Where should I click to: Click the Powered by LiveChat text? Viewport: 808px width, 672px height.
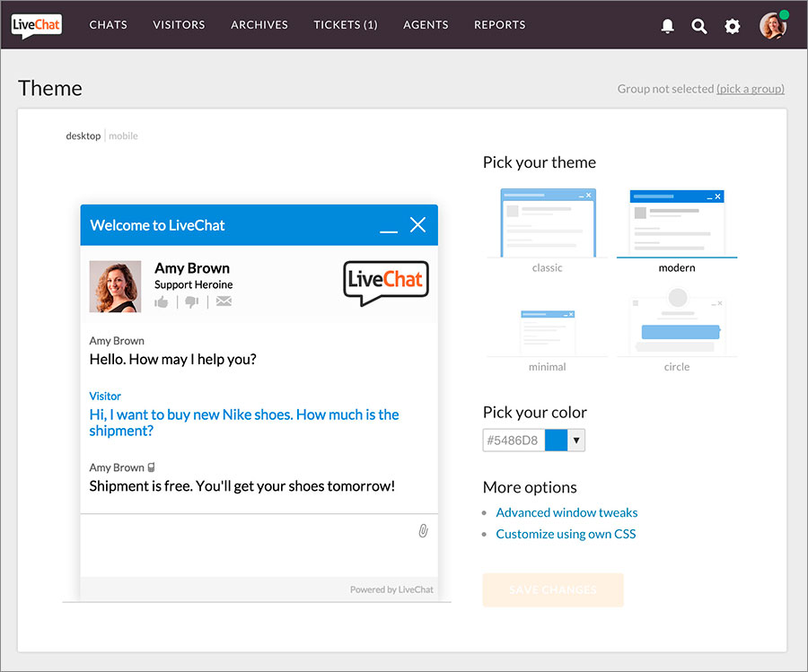coord(391,589)
